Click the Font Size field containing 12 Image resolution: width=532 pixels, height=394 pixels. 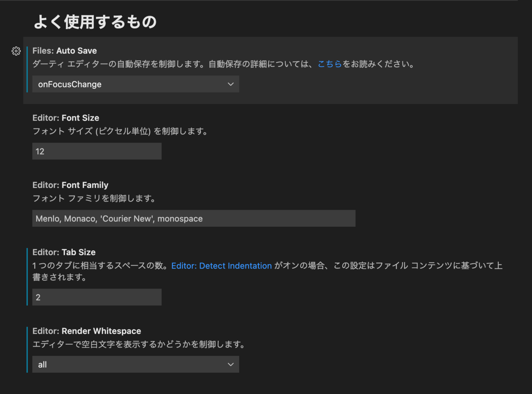(x=97, y=151)
